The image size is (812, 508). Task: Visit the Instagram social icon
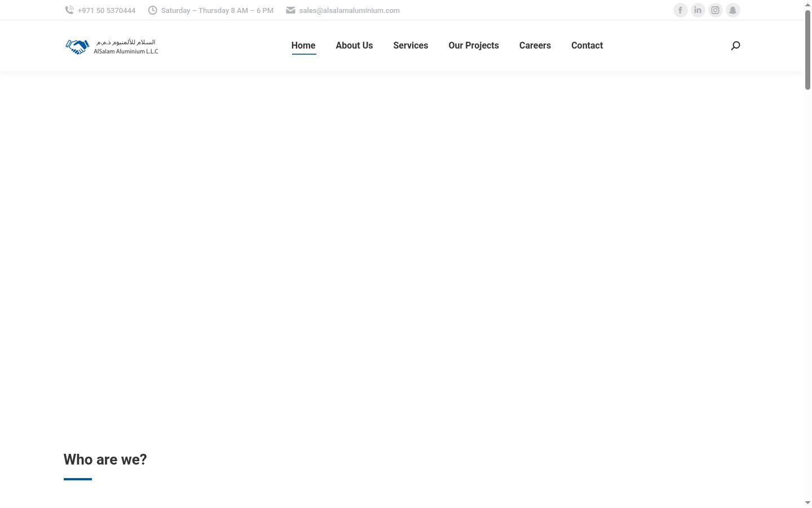point(716,10)
